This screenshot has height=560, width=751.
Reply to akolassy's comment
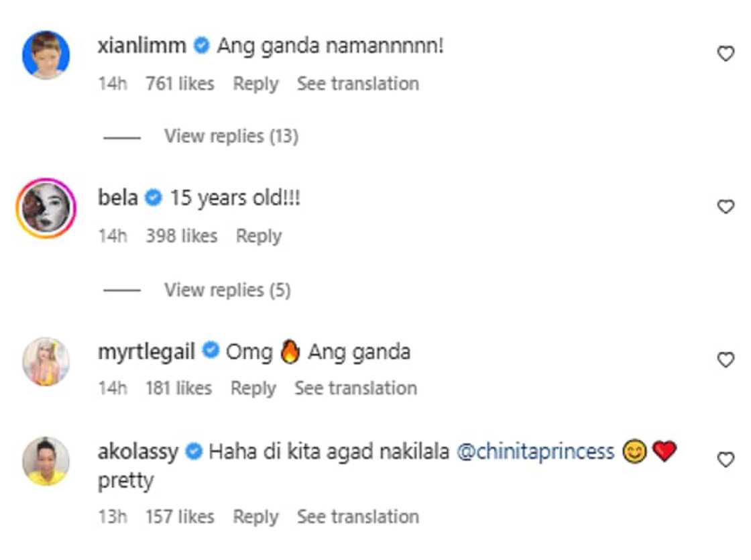pyautogui.click(x=255, y=517)
